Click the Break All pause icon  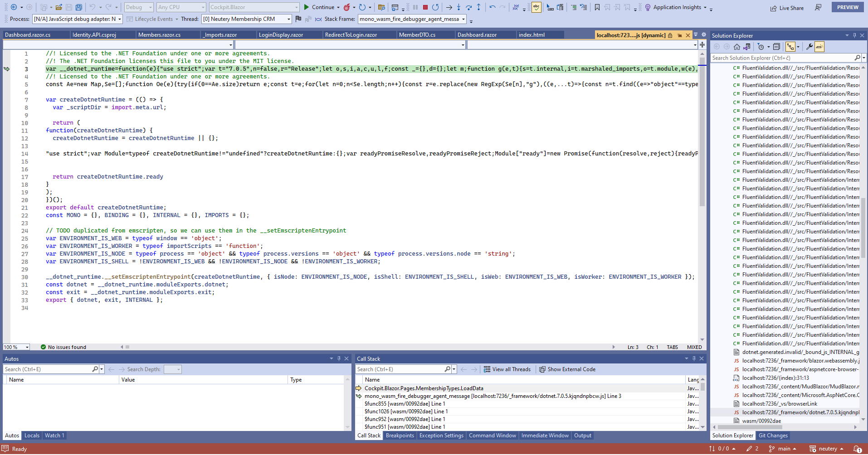[x=415, y=7]
